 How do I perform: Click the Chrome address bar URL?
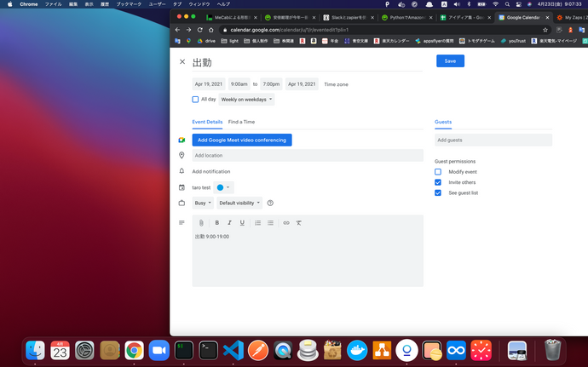[x=290, y=30]
